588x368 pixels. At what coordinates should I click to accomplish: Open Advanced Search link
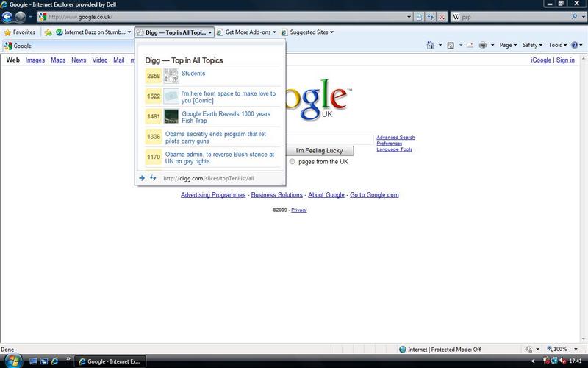[x=395, y=138]
